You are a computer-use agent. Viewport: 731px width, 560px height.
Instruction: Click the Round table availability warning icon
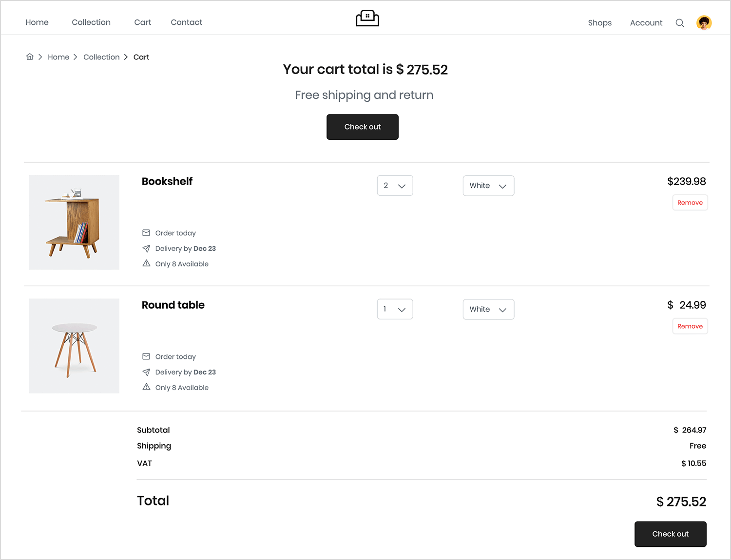tap(146, 387)
